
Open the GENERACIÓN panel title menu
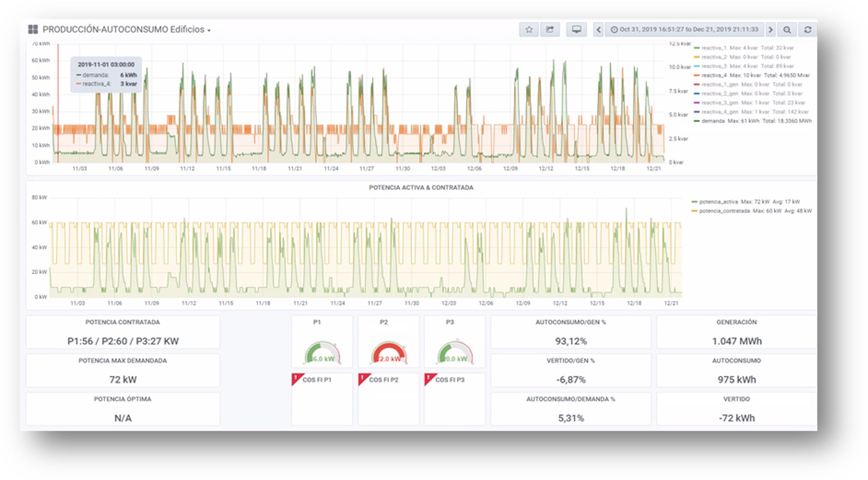coord(736,322)
